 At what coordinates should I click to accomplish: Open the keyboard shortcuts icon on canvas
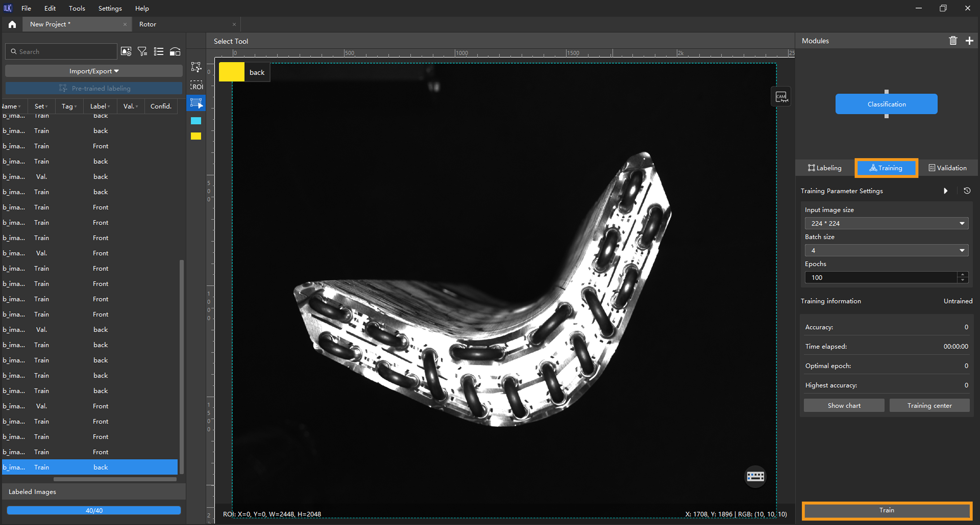click(x=755, y=476)
